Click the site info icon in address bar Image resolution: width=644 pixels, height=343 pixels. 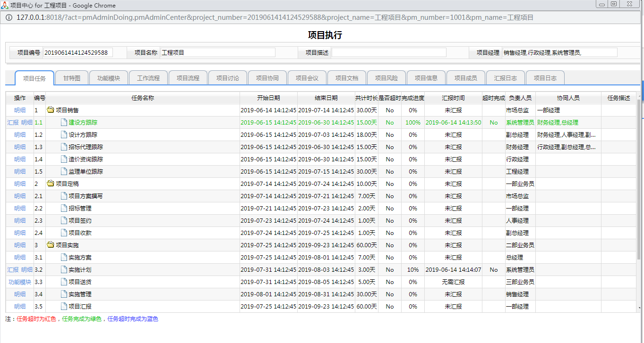(x=9, y=17)
